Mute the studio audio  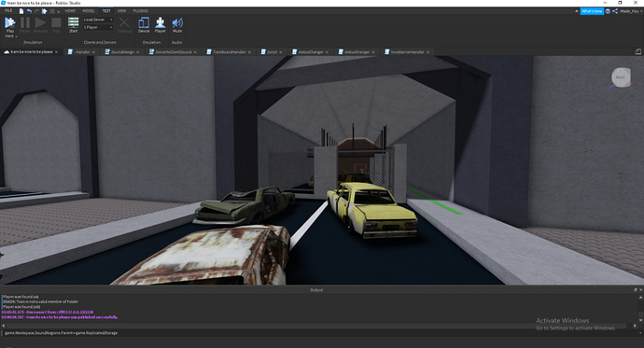(x=177, y=25)
